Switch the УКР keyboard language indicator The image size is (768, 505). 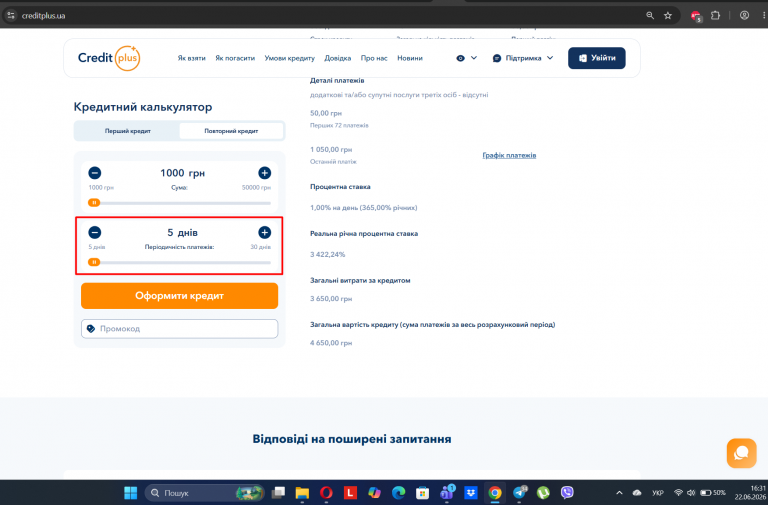[658, 493]
